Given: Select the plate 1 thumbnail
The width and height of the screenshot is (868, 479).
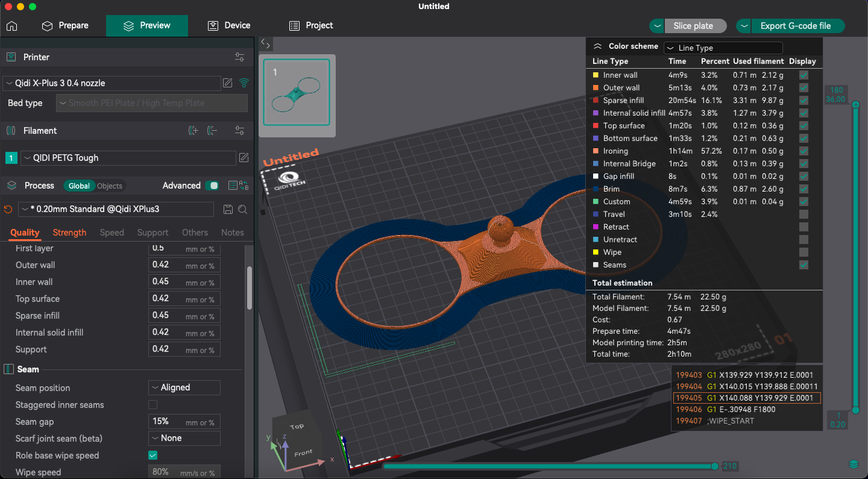Looking at the screenshot, I should tap(297, 93).
